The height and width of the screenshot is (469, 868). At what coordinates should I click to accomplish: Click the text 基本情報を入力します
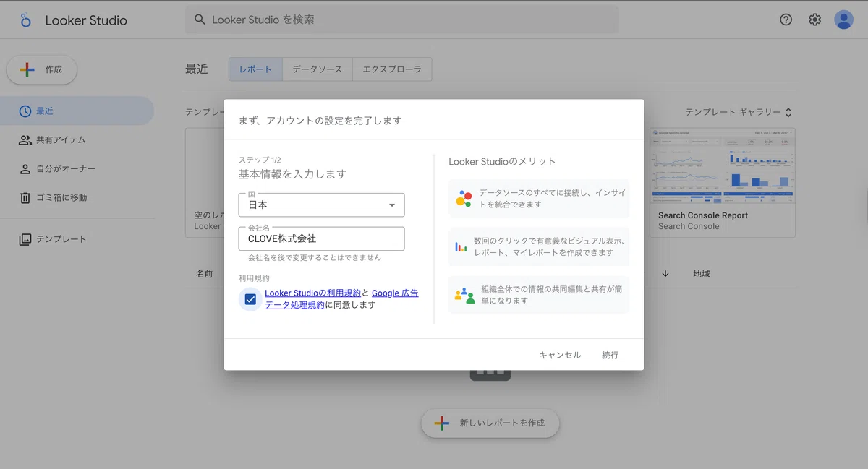pyautogui.click(x=292, y=174)
